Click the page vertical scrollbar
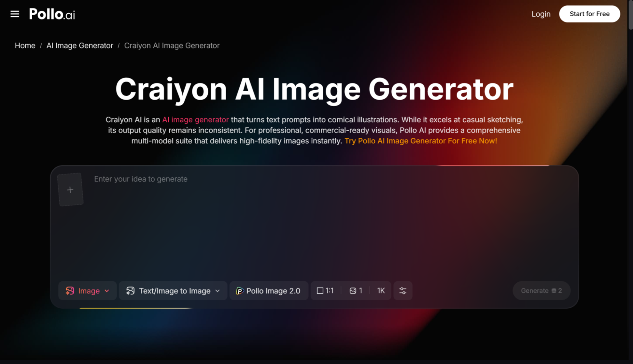Screen dimensions: 633x364 coord(630,15)
